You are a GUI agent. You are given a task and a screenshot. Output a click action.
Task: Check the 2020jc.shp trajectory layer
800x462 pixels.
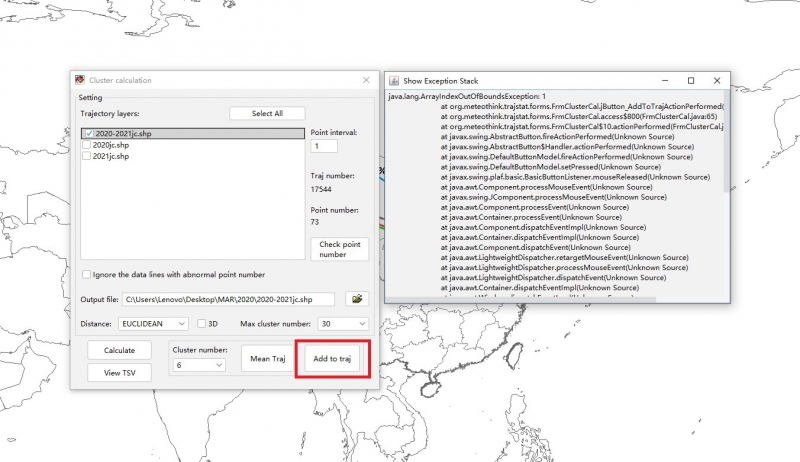coord(87,145)
